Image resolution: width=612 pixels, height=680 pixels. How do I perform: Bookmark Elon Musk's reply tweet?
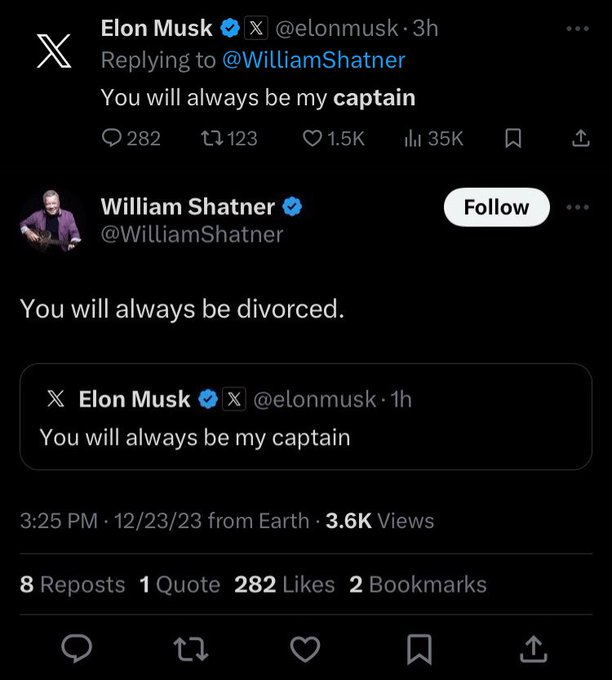[513, 138]
